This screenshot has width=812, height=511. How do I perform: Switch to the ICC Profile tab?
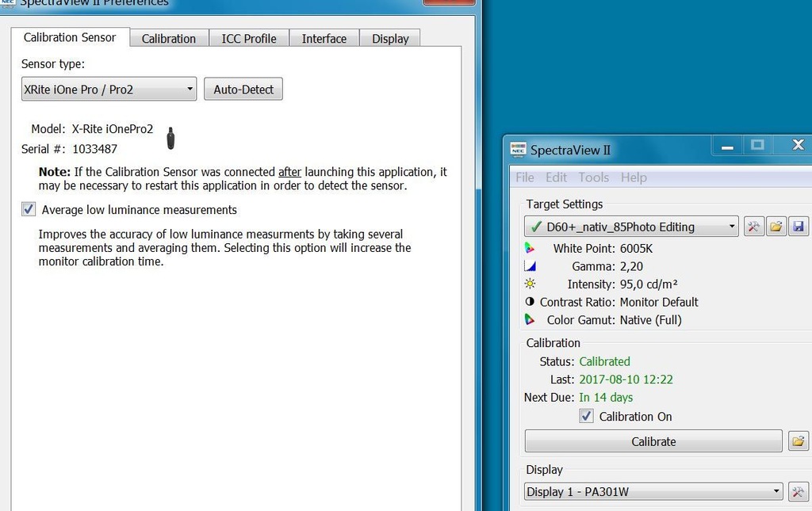pyautogui.click(x=248, y=39)
